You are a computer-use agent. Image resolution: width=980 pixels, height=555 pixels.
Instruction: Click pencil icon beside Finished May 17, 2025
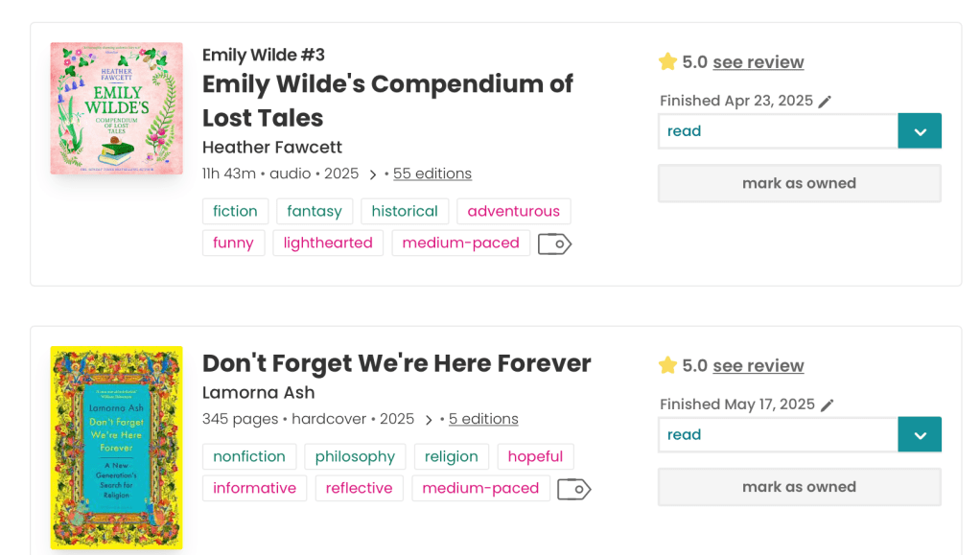click(827, 405)
